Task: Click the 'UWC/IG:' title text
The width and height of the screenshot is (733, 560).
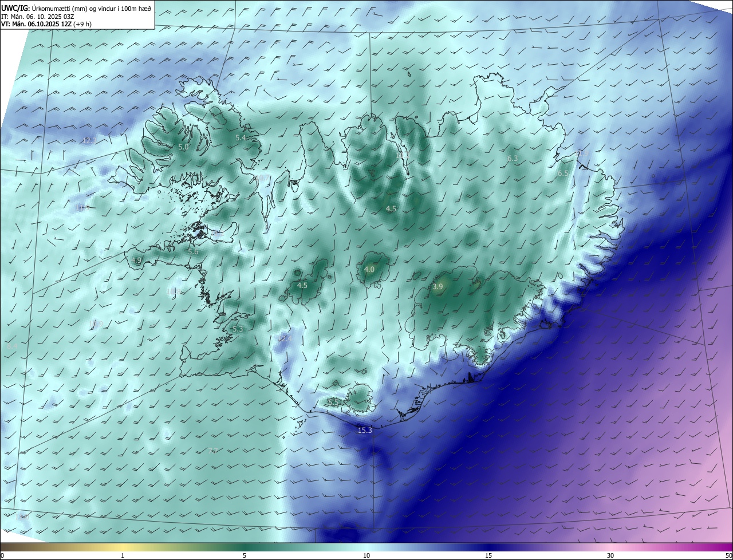Action: [15, 8]
